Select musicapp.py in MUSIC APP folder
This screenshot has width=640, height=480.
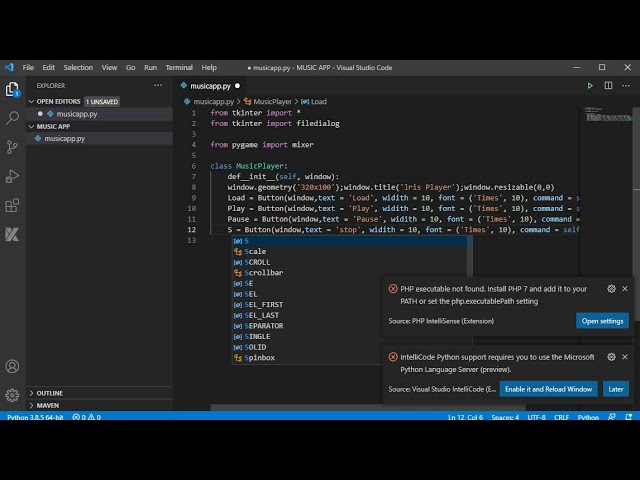click(100, 138)
